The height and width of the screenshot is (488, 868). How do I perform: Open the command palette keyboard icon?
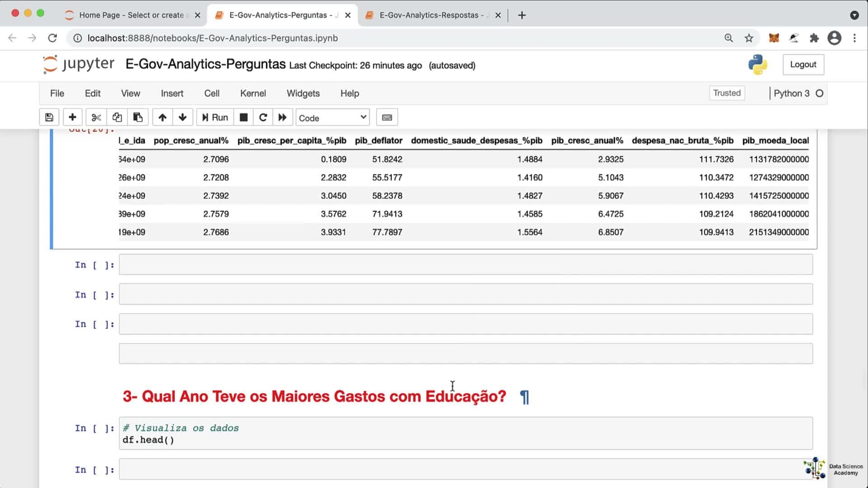387,117
